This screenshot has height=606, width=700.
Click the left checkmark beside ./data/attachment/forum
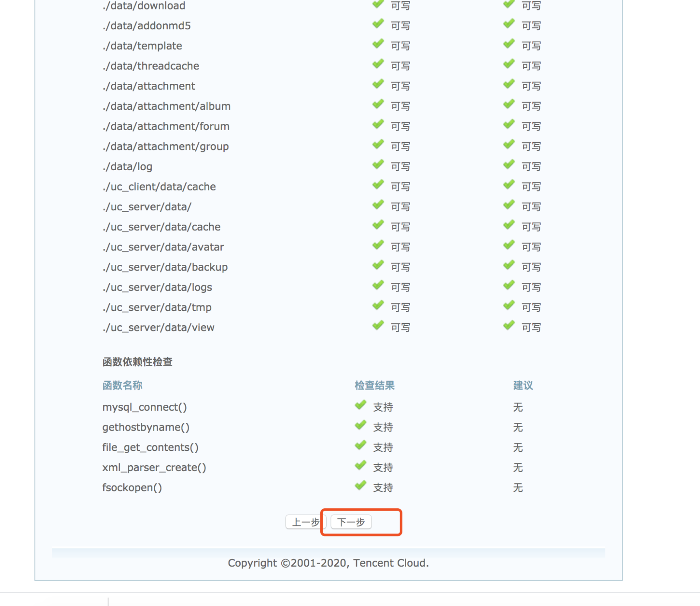pos(378,125)
